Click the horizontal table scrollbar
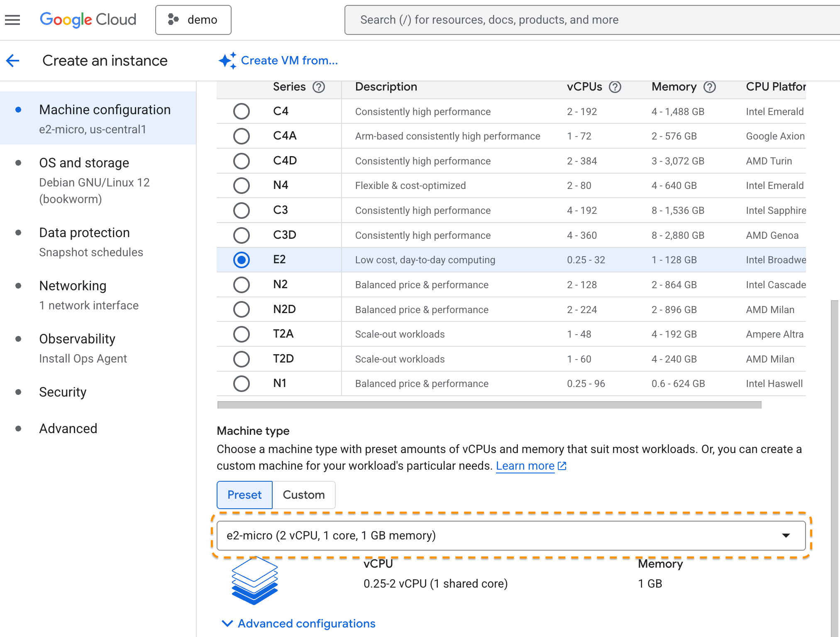 489,405
